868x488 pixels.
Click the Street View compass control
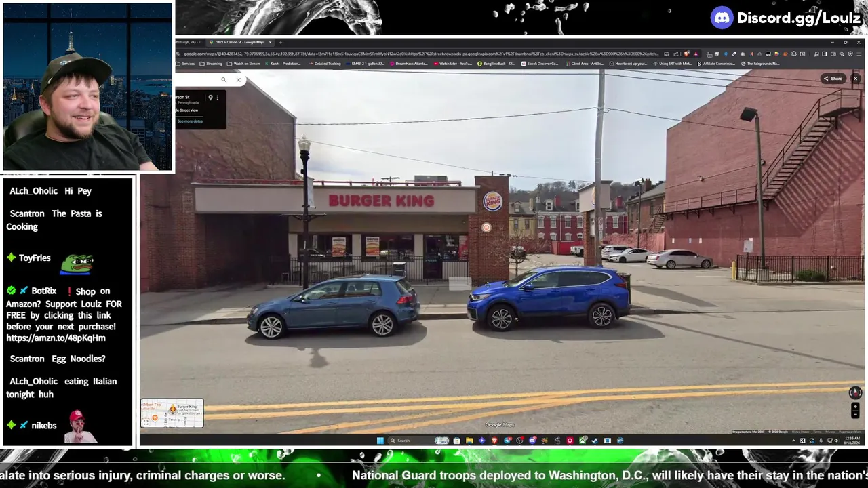(855, 393)
